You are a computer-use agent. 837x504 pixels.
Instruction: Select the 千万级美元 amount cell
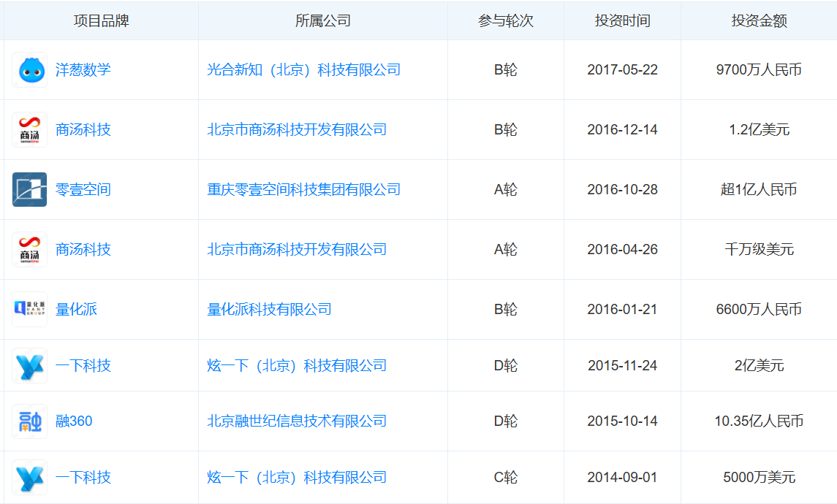point(759,249)
